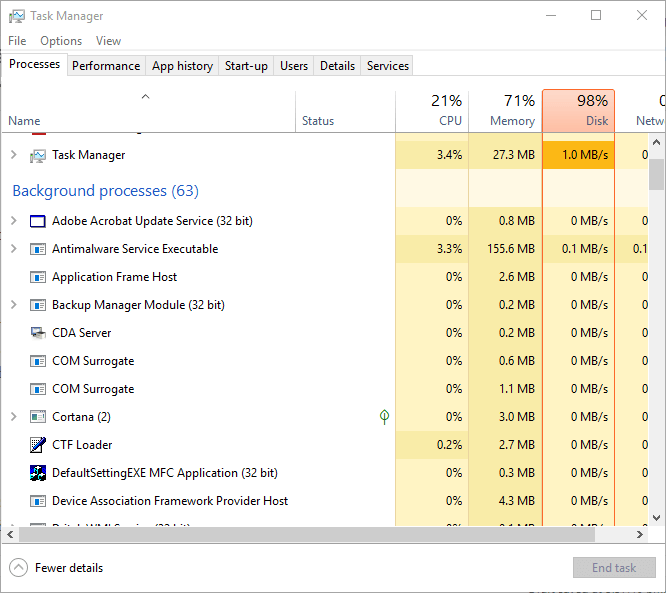The image size is (666, 593).
Task: Expand the Backup Manager Module entry
Action: coord(14,305)
